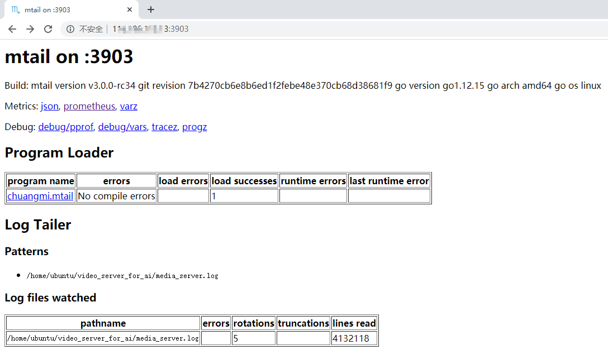
Task: Click the 'errors' header in Log files table
Action: click(216, 323)
